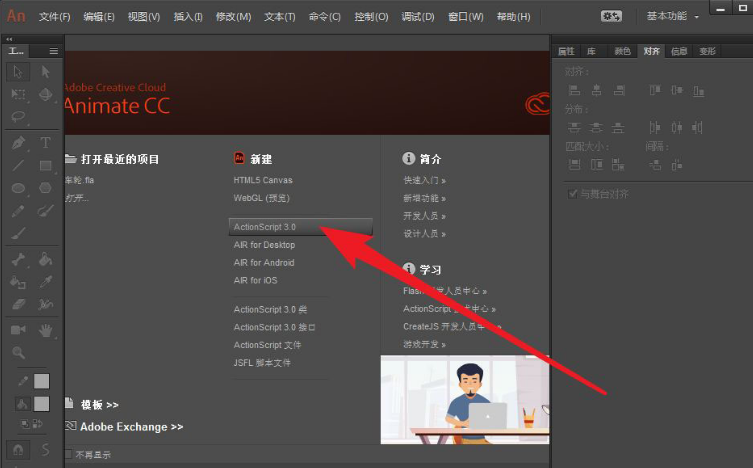
Task: Select the 3D Rotation tool
Action: tap(46, 94)
